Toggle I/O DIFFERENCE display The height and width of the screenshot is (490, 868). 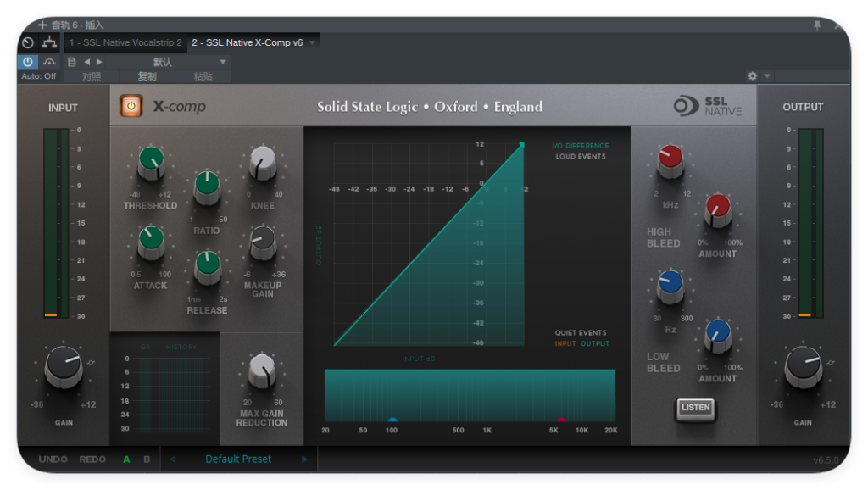pyautogui.click(x=581, y=146)
